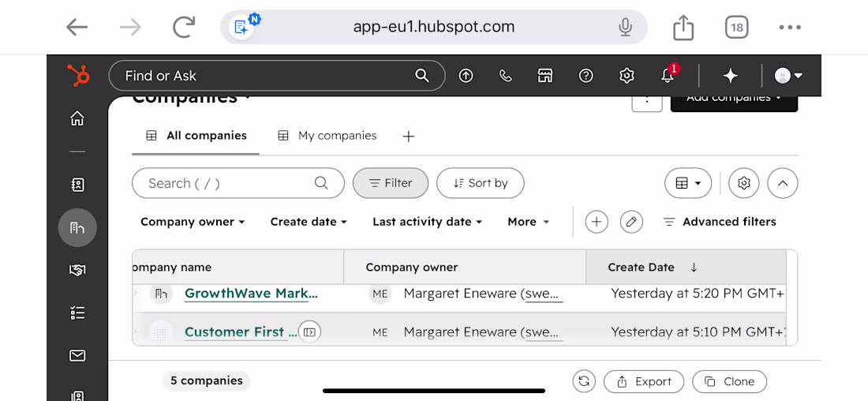Click the address bar URL app-eu1.hubspot.com
Image resolution: width=868 pixels, height=401 pixels.
(434, 27)
